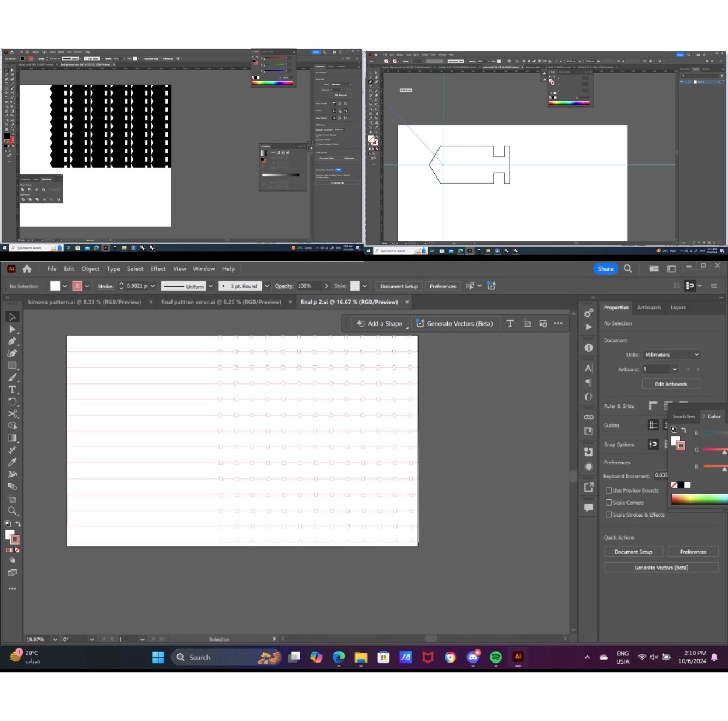The height and width of the screenshot is (721, 728).
Task: Expand the Opacity arrow
Action: click(x=327, y=286)
